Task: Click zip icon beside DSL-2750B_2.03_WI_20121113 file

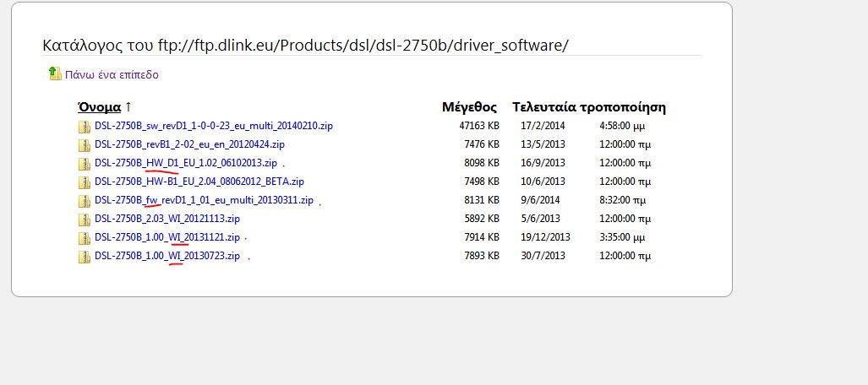Action: click(85, 220)
